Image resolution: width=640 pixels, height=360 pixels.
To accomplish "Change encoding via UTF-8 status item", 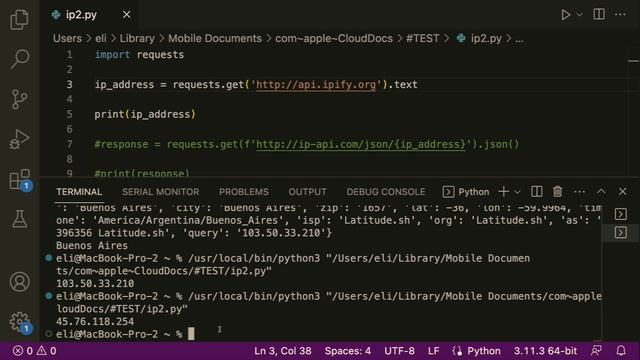I will pos(399,351).
